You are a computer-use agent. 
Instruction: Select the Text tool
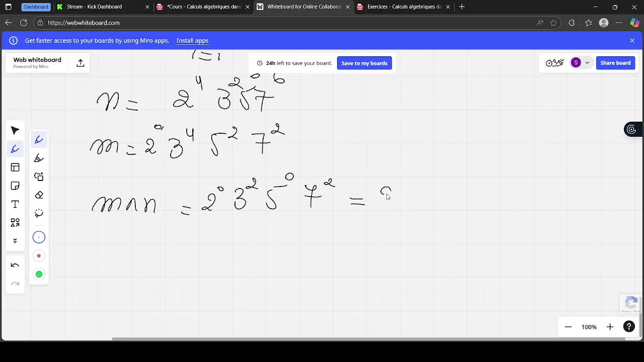(15, 204)
